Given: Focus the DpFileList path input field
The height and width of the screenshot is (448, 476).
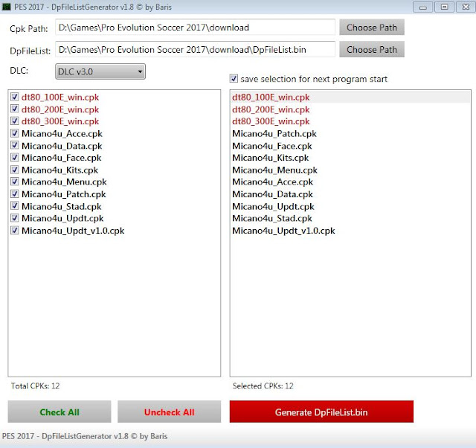Looking at the screenshot, I should [x=195, y=50].
